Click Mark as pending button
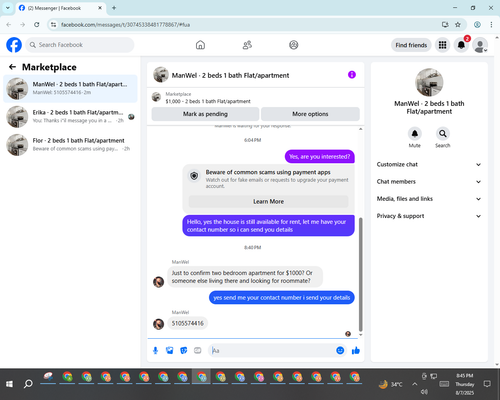The width and height of the screenshot is (500, 400). click(205, 114)
